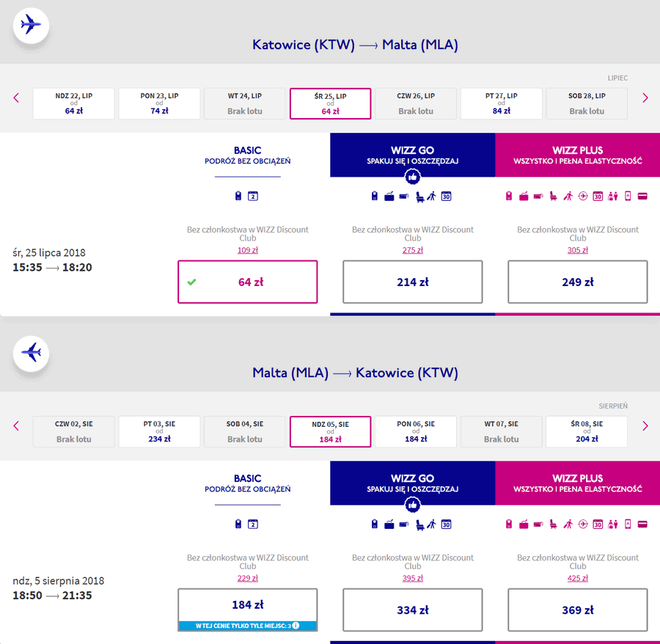Show earlier dates for Katowice → Malta
The height and width of the screenshot is (644, 660).
[x=16, y=98]
